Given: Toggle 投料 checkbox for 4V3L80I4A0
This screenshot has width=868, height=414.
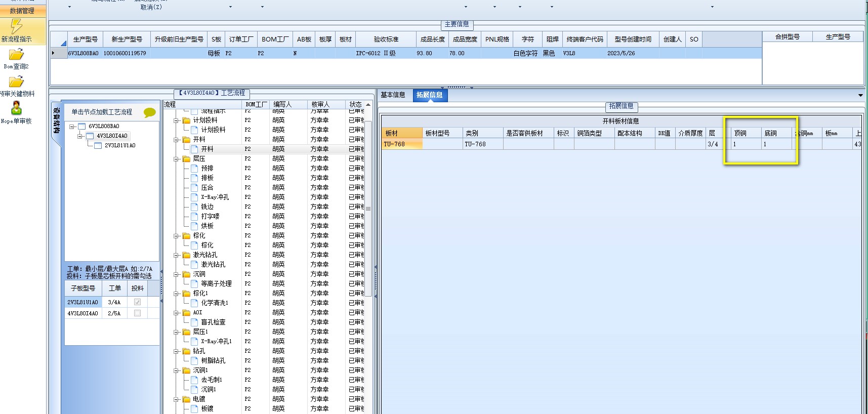Looking at the screenshot, I should tap(137, 313).
